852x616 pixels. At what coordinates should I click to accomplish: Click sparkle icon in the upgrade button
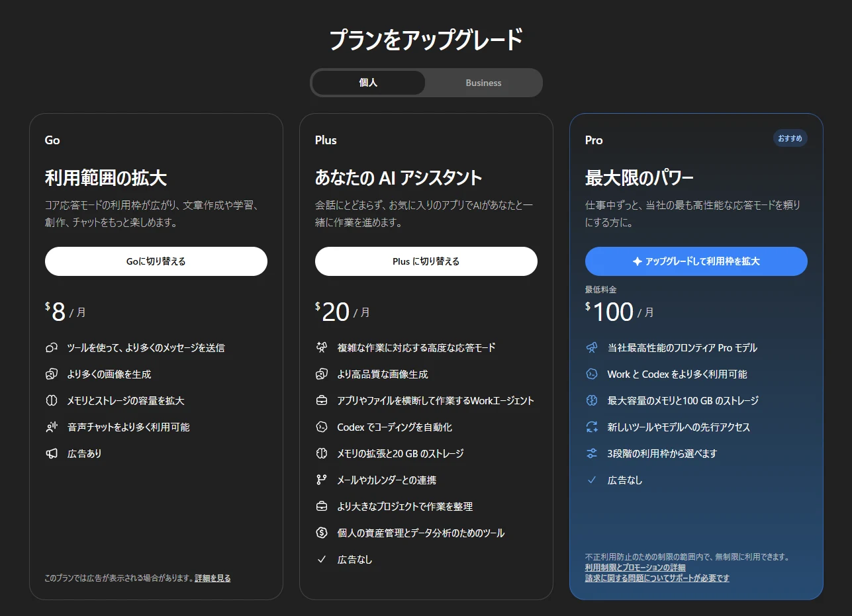[x=638, y=261]
